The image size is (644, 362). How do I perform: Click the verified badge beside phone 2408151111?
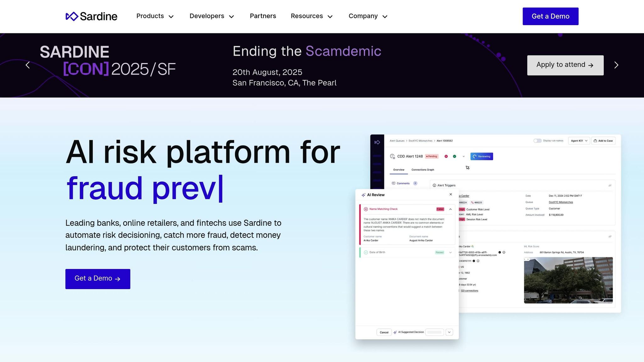(474, 261)
